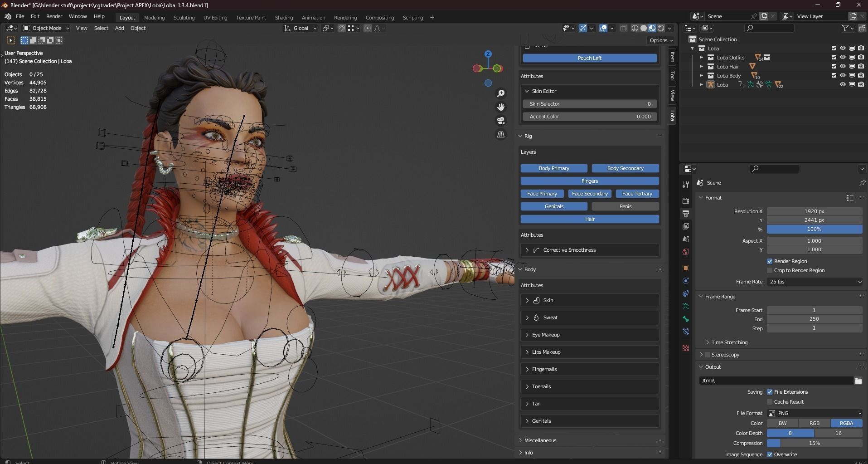Open the Render menu
The width and height of the screenshot is (868, 464).
pos(54,16)
